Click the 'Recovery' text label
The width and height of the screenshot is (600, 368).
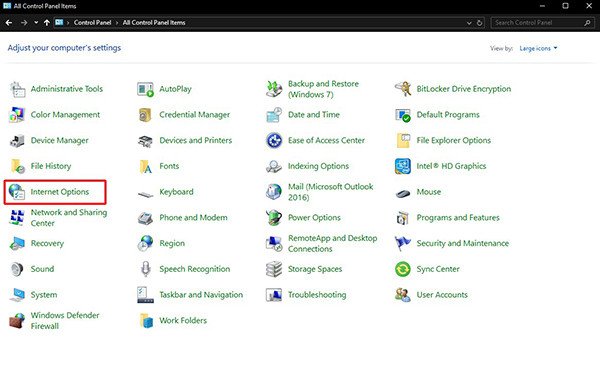47,244
